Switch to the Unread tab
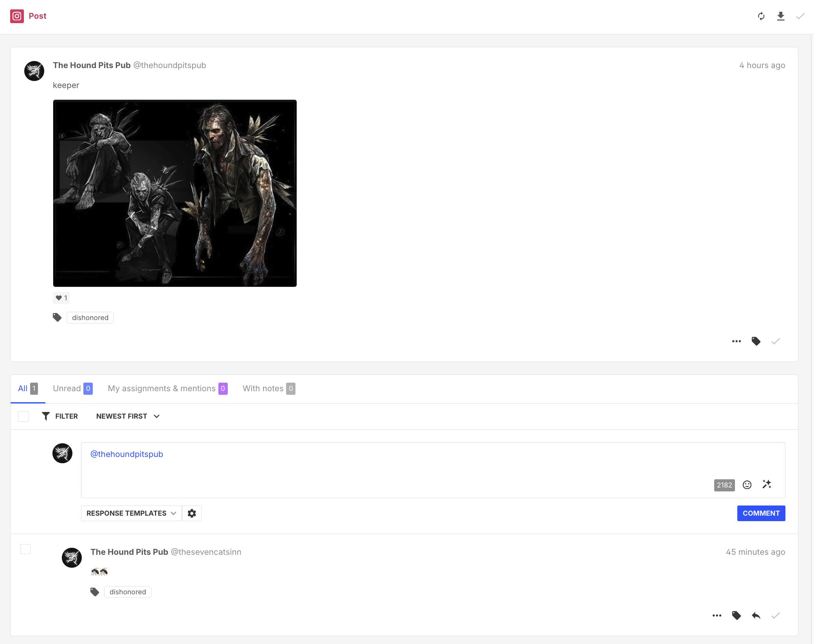 (x=72, y=389)
